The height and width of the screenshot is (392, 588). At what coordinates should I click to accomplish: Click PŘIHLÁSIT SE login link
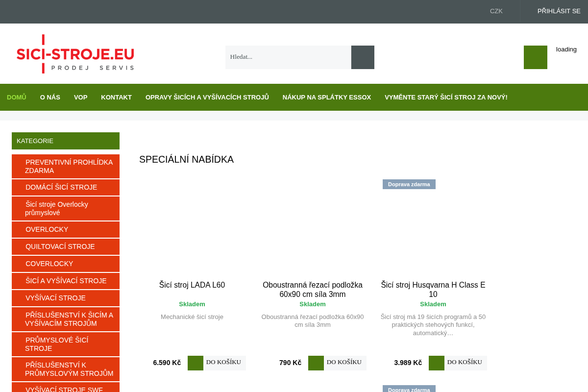559,11
